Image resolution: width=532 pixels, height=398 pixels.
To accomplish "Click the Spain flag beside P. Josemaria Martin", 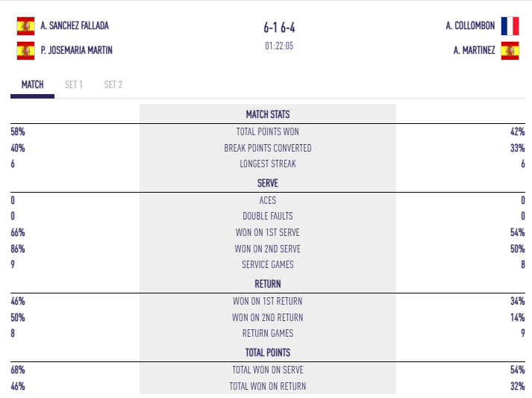I will (26, 52).
